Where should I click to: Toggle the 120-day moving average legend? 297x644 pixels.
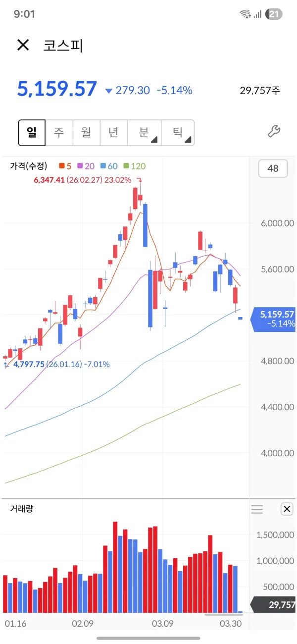pos(135,166)
